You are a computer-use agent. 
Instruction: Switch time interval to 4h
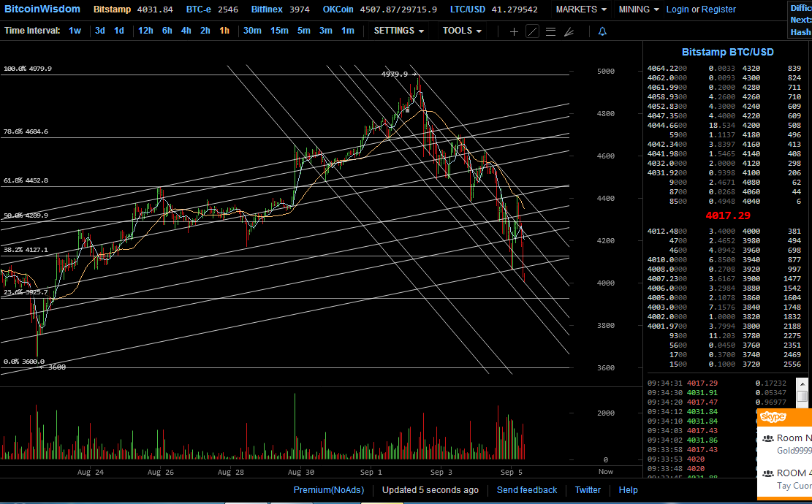click(x=186, y=31)
